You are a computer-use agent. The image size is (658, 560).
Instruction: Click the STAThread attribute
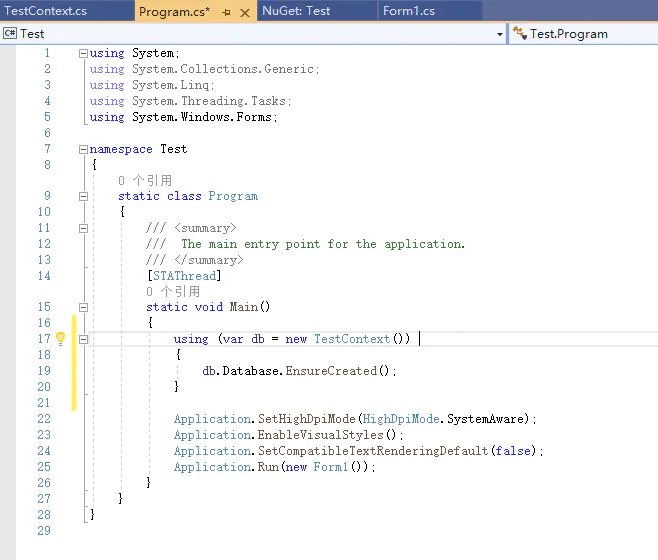click(184, 276)
